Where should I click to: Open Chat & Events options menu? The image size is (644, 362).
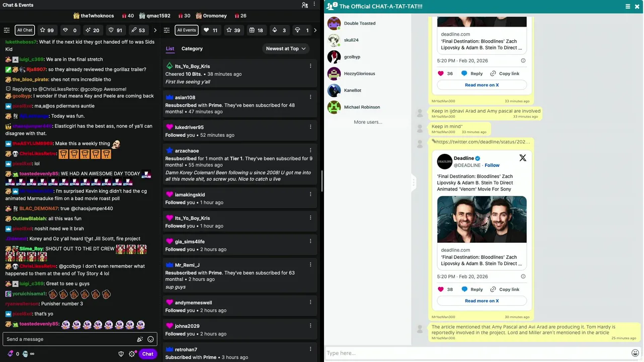coord(315,5)
